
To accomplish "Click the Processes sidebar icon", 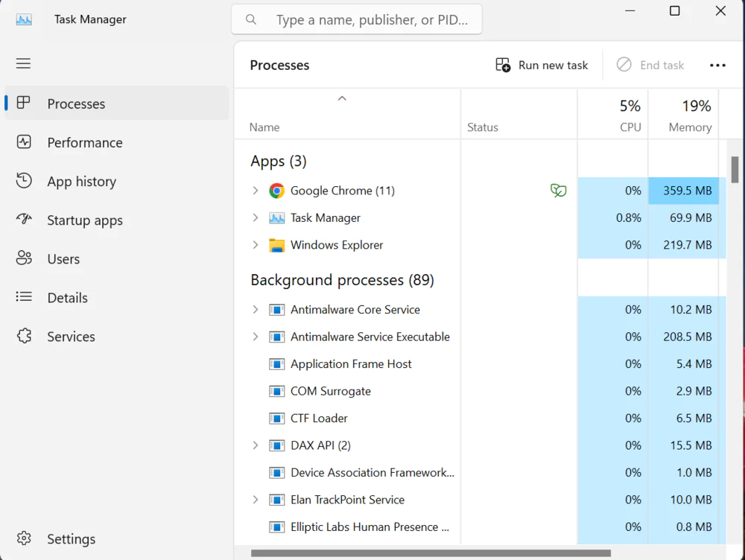I will (23, 103).
